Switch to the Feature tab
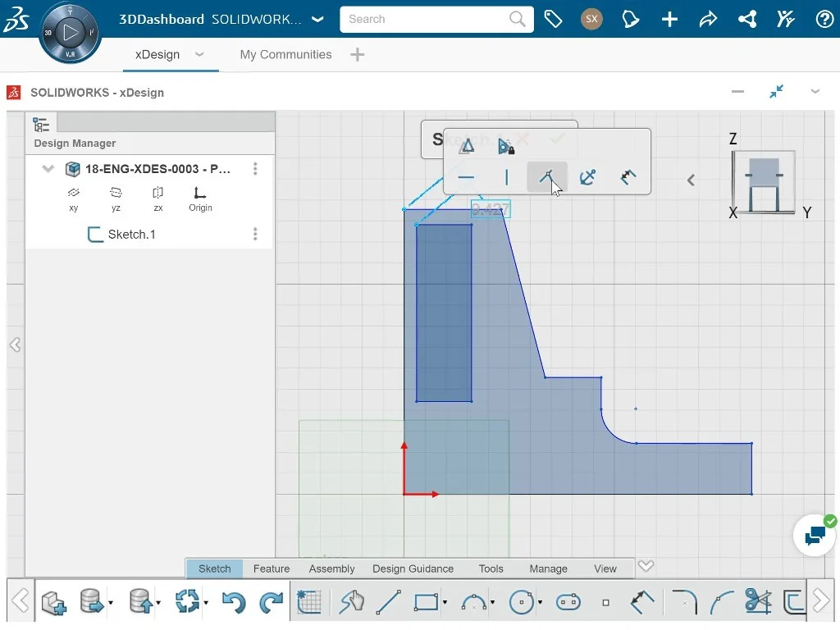840x630 pixels. [271, 568]
